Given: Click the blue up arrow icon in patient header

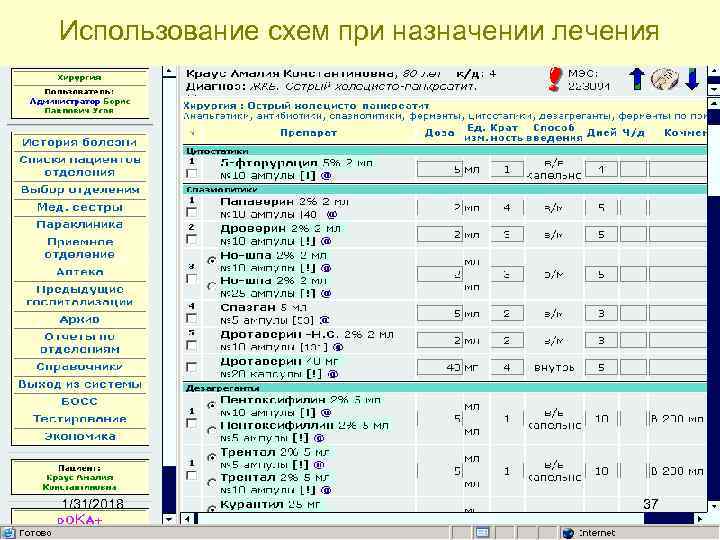Looking at the screenshot, I should point(637,79).
